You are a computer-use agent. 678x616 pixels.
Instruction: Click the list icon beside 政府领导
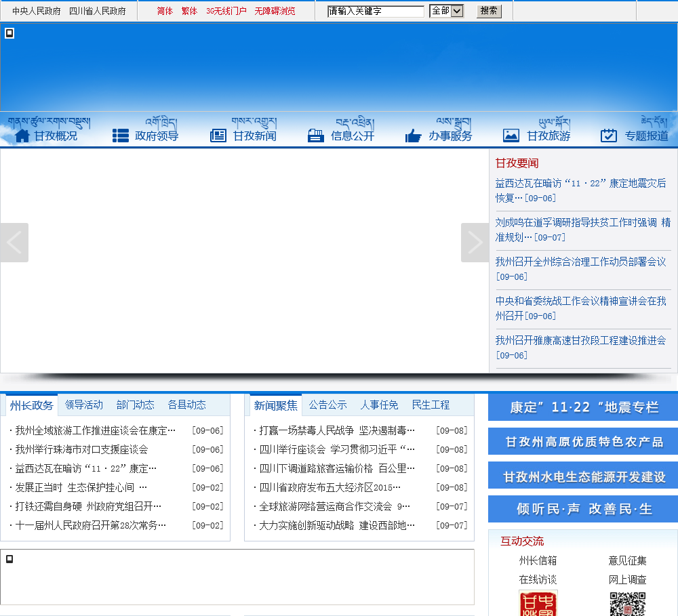click(121, 136)
